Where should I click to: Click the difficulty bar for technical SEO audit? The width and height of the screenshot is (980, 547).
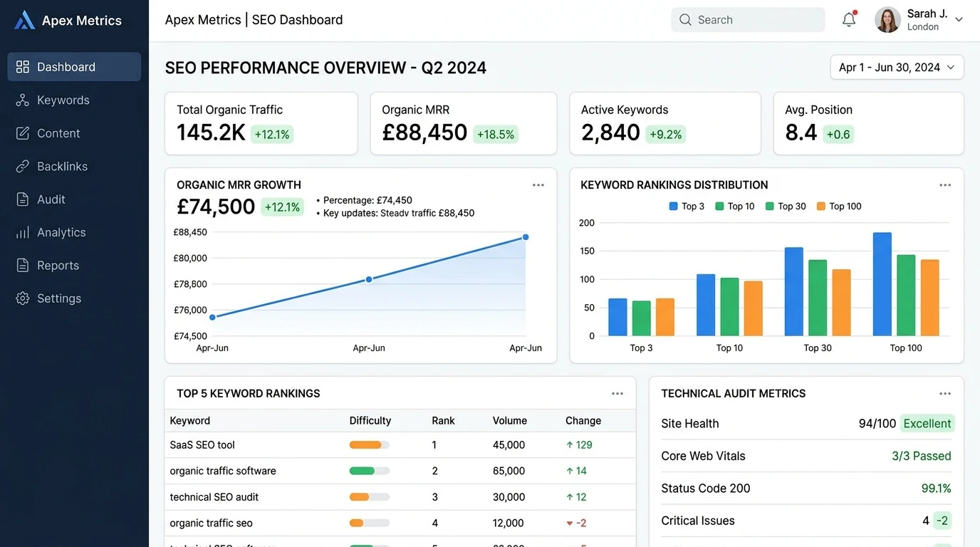click(x=370, y=497)
